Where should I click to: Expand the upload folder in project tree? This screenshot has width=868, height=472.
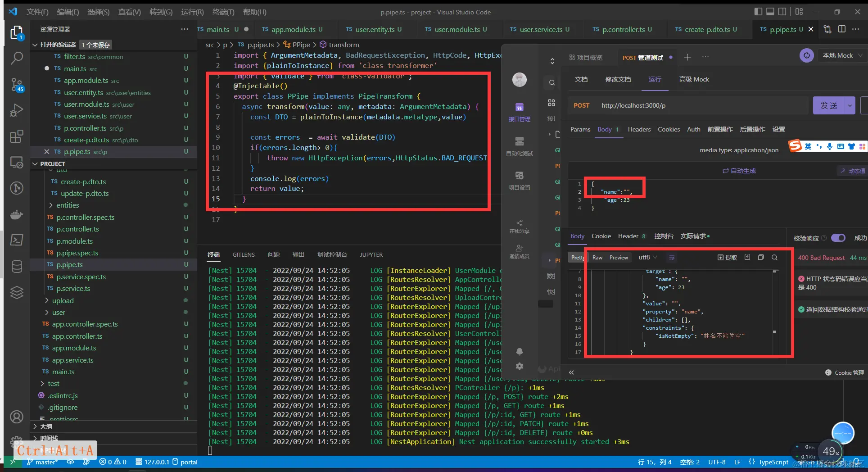point(63,301)
